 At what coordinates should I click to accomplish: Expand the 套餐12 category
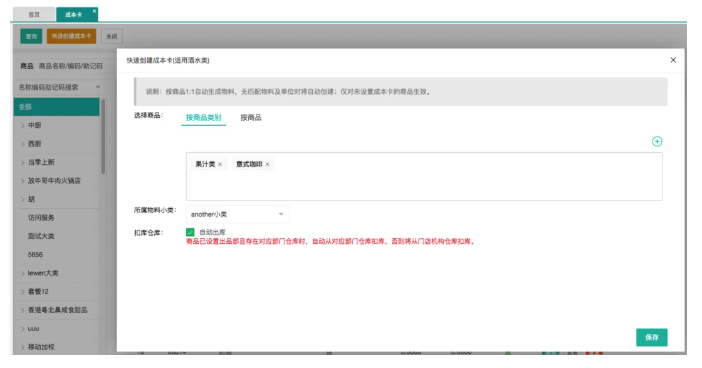coord(22,291)
